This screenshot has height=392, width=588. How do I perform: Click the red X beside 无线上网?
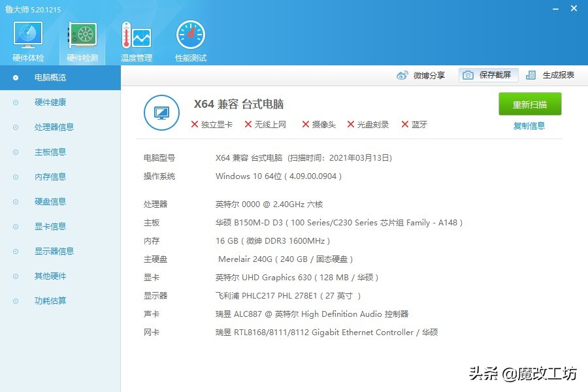[x=248, y=124]
